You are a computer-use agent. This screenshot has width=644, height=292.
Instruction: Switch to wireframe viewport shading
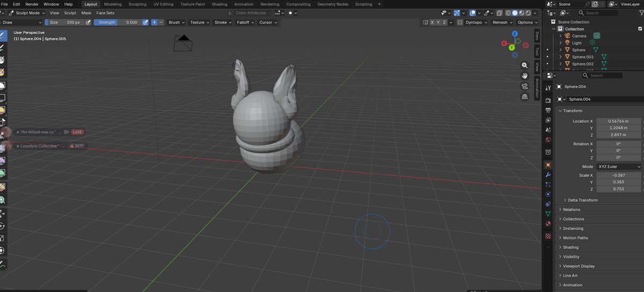tap(508, 13)
